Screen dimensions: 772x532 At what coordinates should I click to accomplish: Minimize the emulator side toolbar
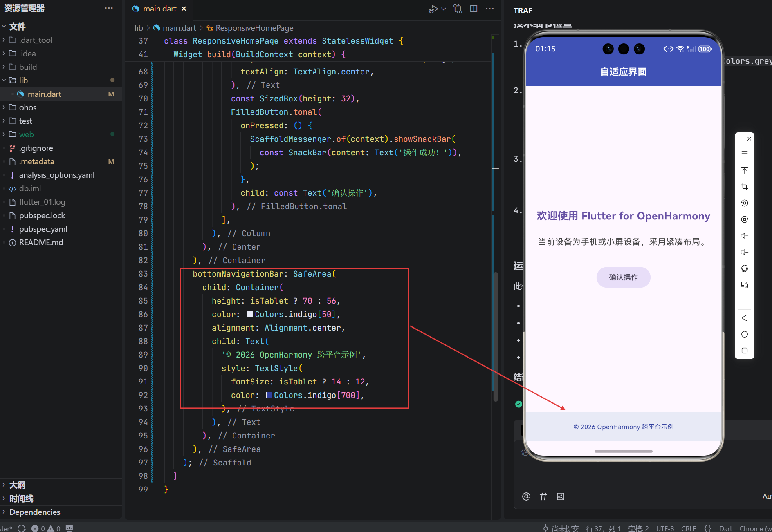pyautogui.click(x=740, y=139)
